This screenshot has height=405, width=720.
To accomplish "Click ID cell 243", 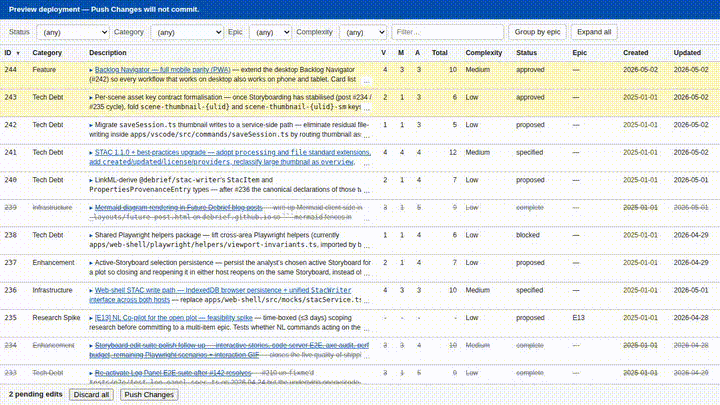I will 11,97.
